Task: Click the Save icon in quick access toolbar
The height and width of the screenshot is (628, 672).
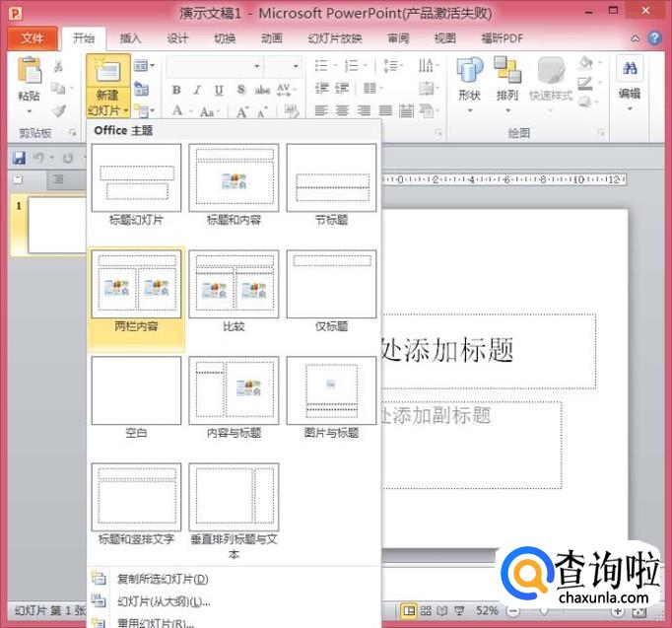Action: pos(19,158)
